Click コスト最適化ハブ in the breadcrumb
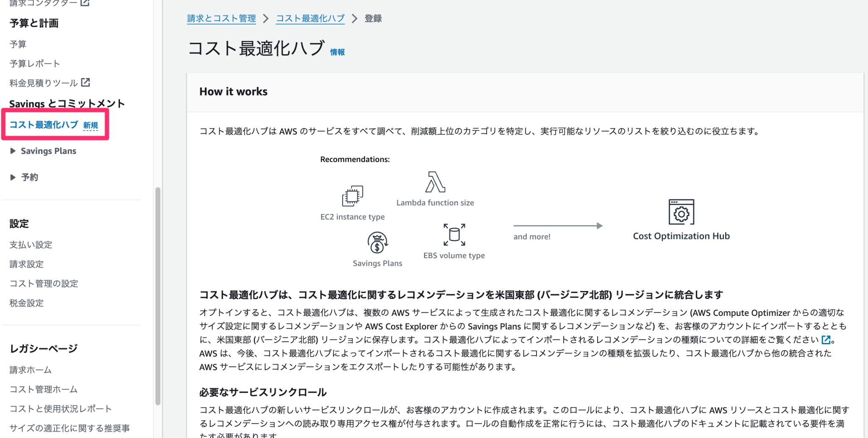The width and height of the screenshot is (868, 438). point(310,18)
